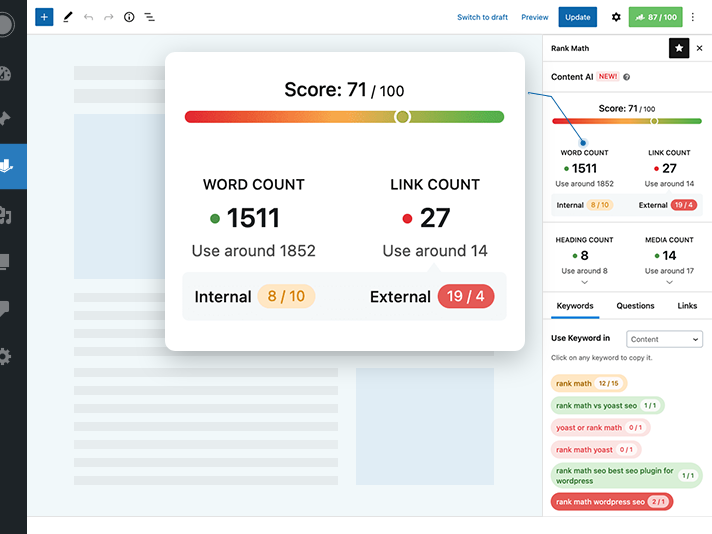Click 'Use around 14' text in popup
This screenshot has width=712, height=534.
(435, 251)
